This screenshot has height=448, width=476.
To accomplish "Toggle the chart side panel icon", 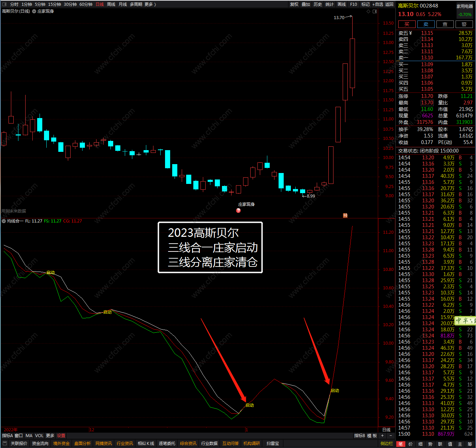I will click(375, 11).
